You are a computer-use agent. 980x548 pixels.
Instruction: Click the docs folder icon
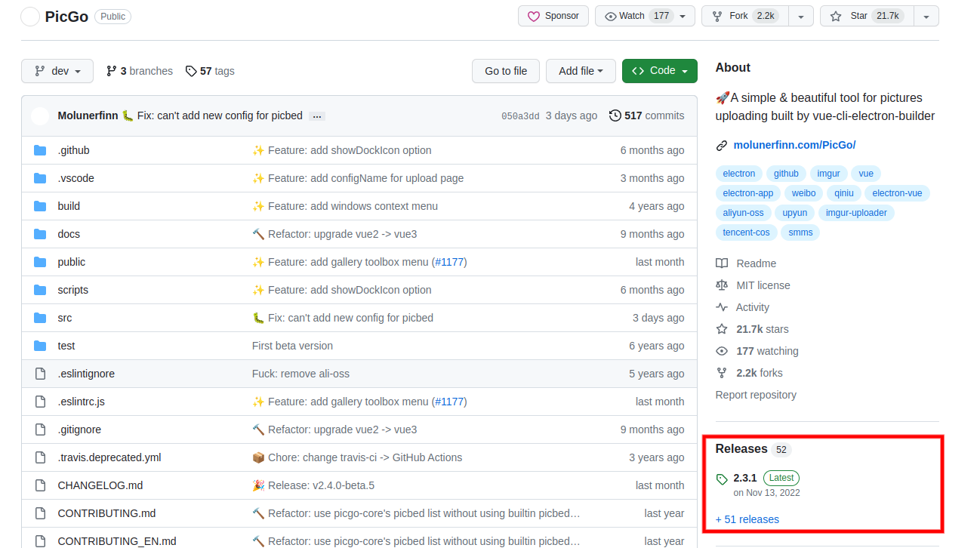[x=40, y=234]
